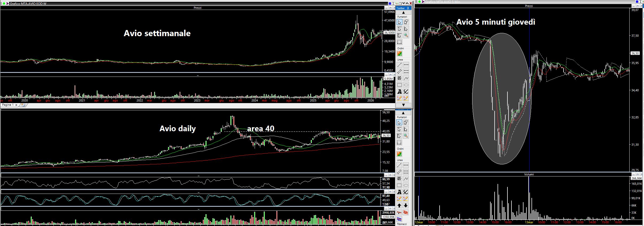Image resolution: width=644 pixels, height=226 pixels.
Task: Pin the Toolbar panel with pushpin
Action: (x=408, y=8)
